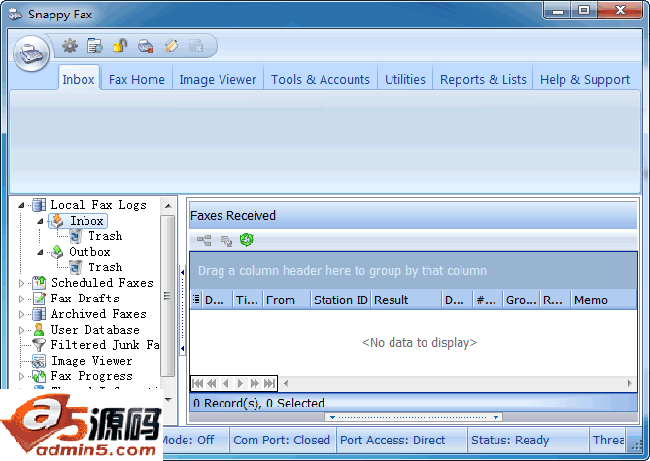Click the grid horizontal scroll right arrow
The width and height of the screenshot is (650, 461).
pyautogui.click(x=630, y=383)
